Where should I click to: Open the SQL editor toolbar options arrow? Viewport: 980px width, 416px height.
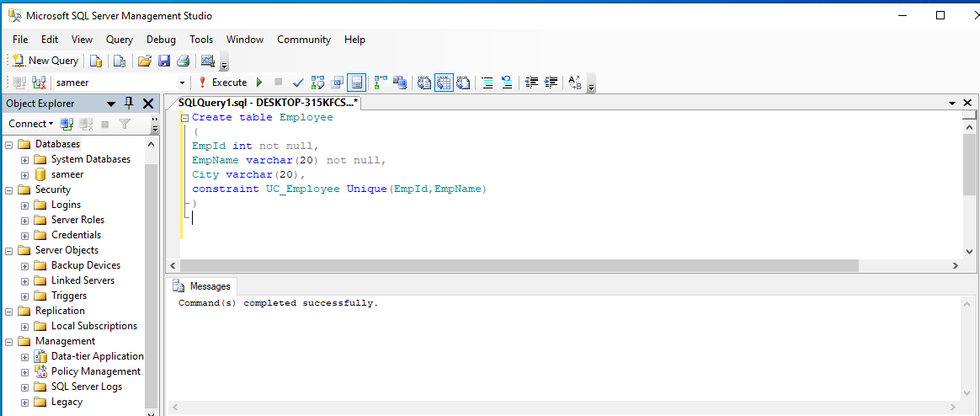(591, 84)
